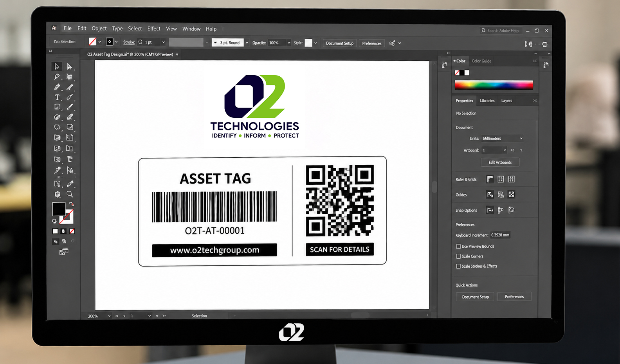Open the Window menu
Screen dimensions: 620x364
coord(191,29)
